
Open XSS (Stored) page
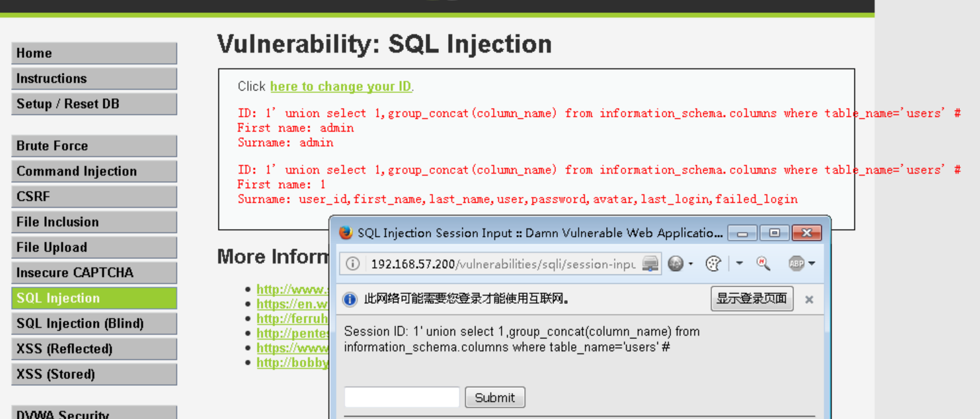coord(94,374)
